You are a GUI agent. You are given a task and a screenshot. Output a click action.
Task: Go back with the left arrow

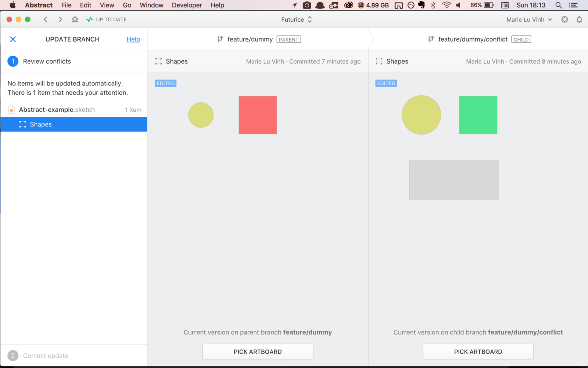[46, 20]
